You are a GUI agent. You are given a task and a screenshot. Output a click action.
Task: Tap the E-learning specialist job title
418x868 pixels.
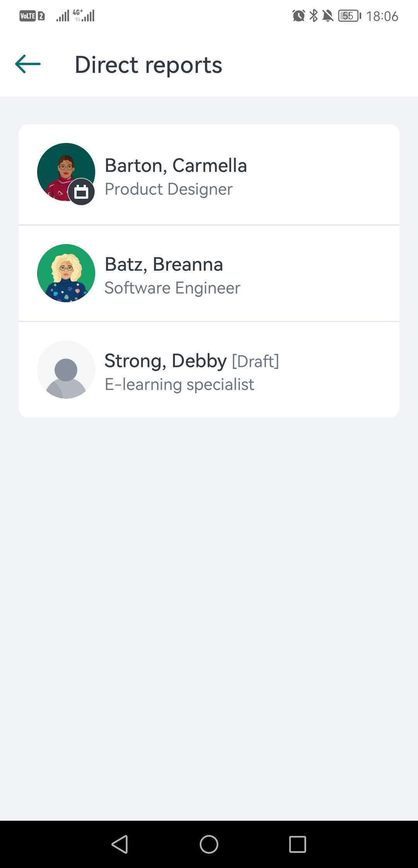(180, 384)
